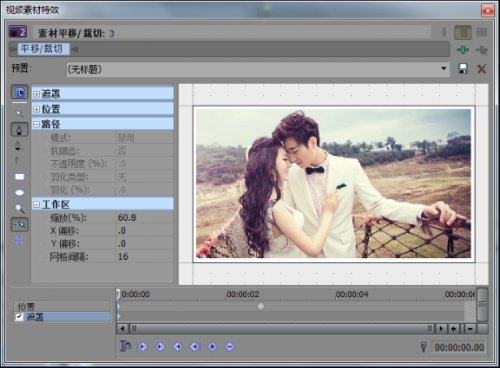Image resolution: width=500 pixels, height=368 pixels.
Task: Expand the 位置 property group
Action: (x=36, y=109)
